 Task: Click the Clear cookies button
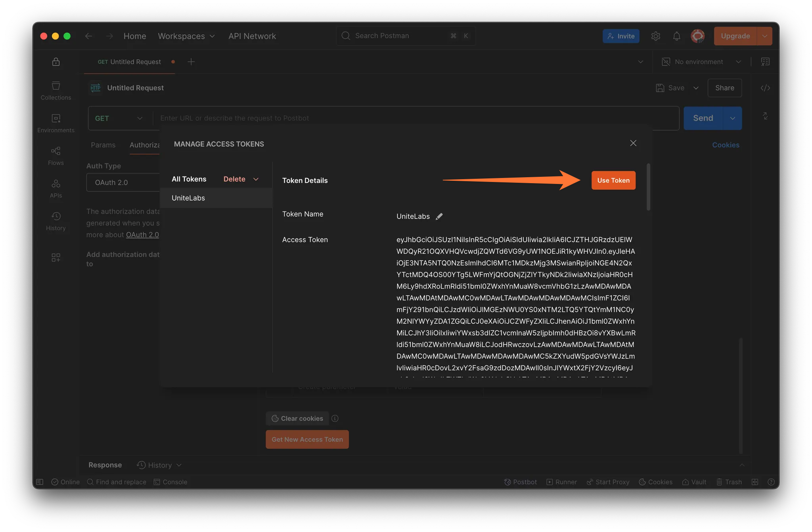click(297, 419)
